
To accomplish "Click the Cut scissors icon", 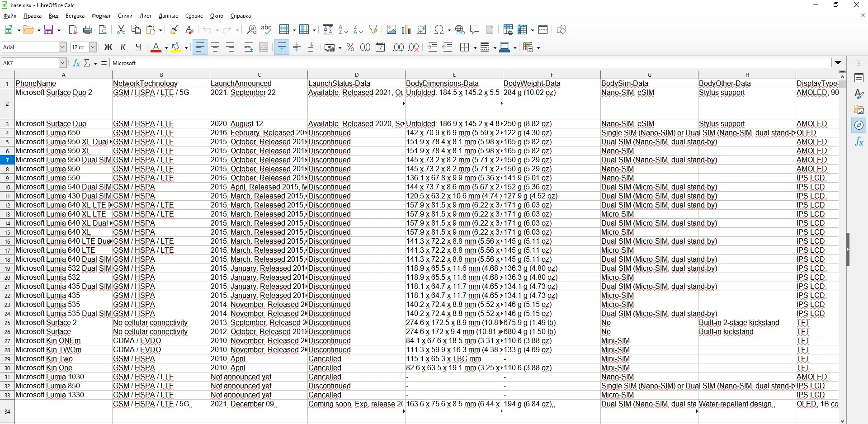I will pos(121,30).
